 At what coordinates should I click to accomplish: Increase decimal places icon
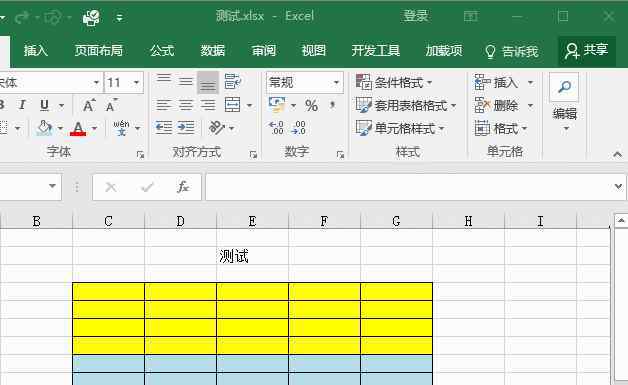276,128
